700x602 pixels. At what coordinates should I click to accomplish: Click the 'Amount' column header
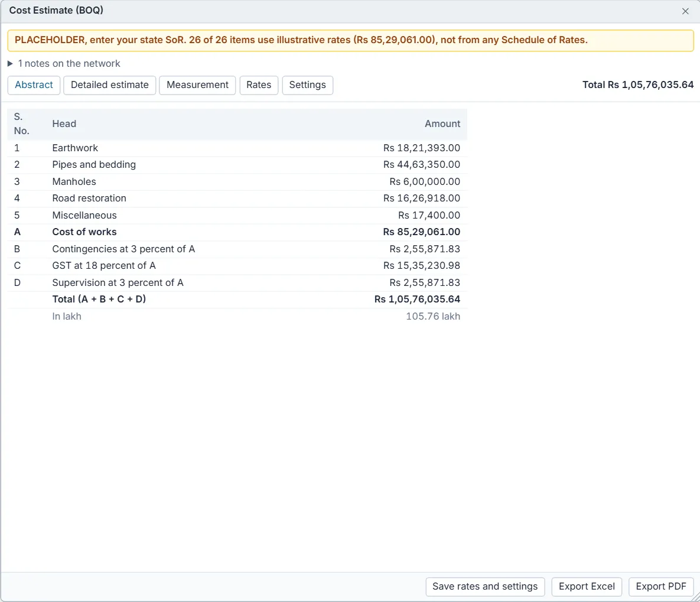442,123
